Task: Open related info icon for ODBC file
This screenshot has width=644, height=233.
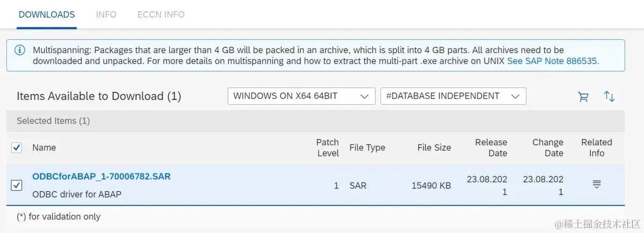Action: point(596,185)
